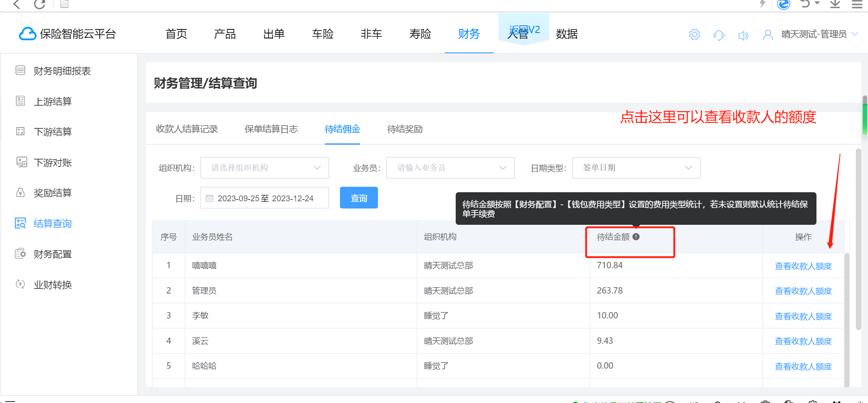Switch to the 收款人结算记录 tab
This screenshot has width=868, height=403.
pyautogui.click(x=187, y=129)
